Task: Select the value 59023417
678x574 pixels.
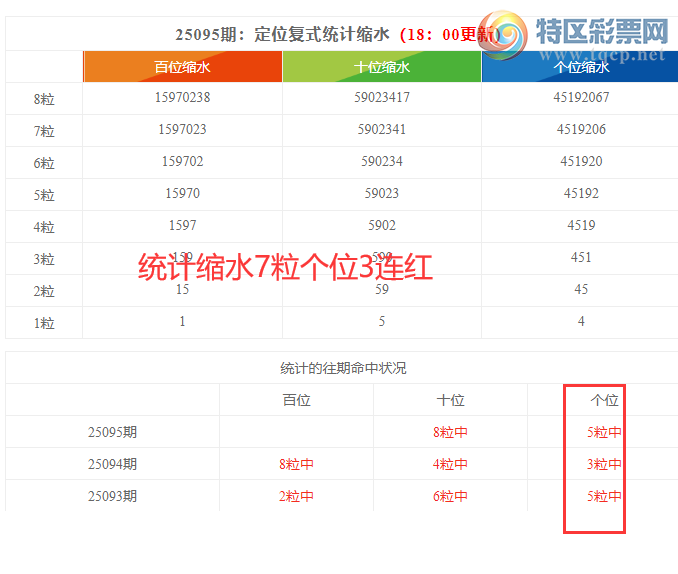Action: tap(382, 97)
